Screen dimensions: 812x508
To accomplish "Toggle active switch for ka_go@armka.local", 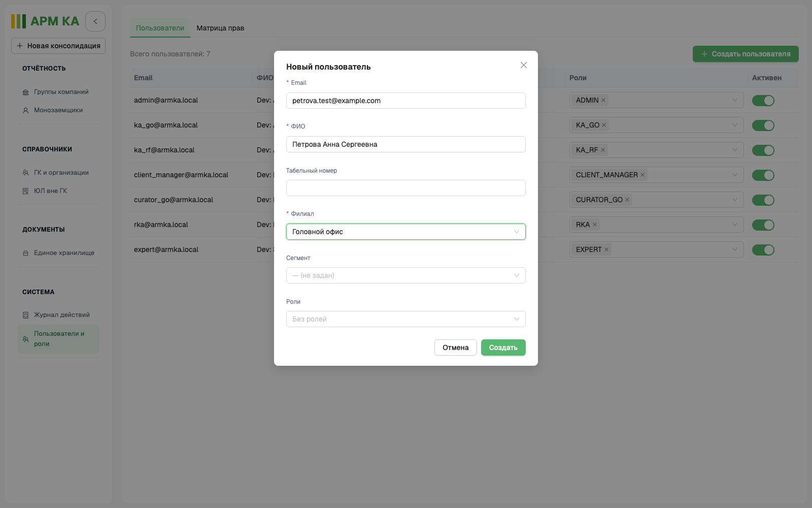I will (763, 125).
